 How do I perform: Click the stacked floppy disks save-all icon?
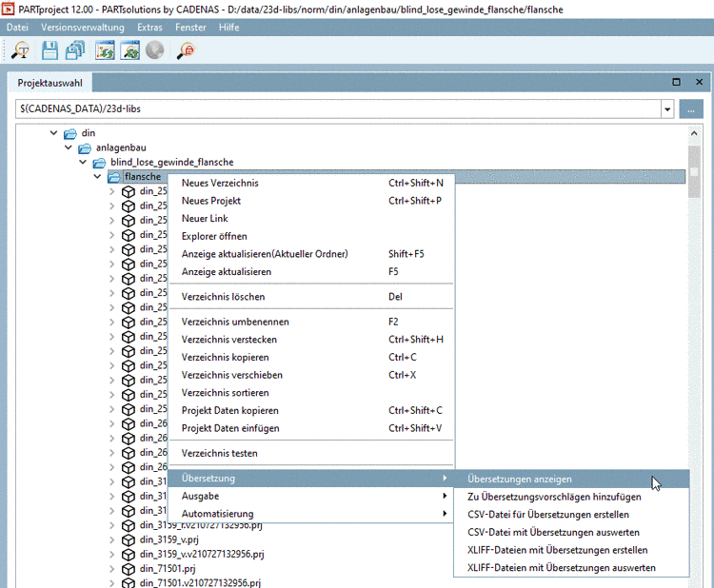76,51
